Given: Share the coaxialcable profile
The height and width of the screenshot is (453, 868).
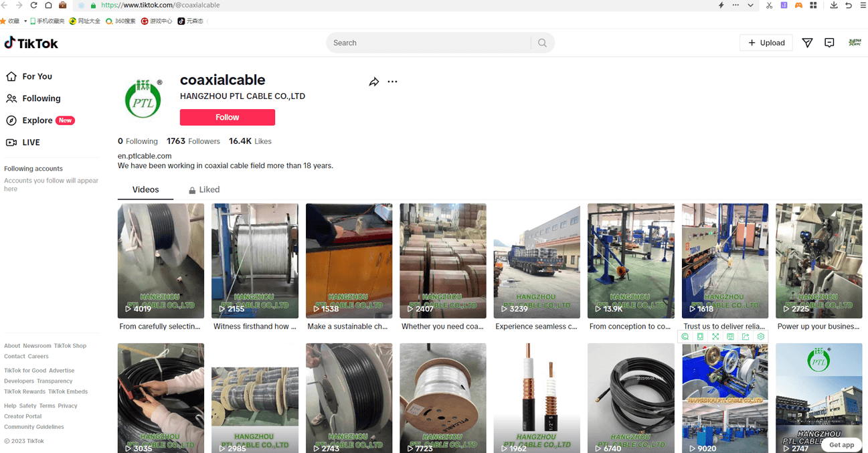Looking at the screenshot, I should coord(374,82).
